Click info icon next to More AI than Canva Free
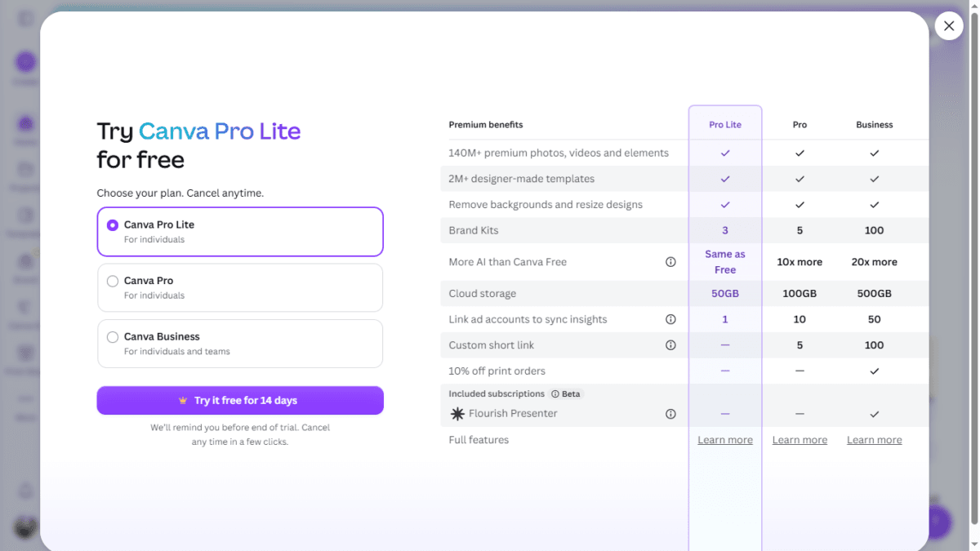980x551 pixels. [x=670, y=262]
